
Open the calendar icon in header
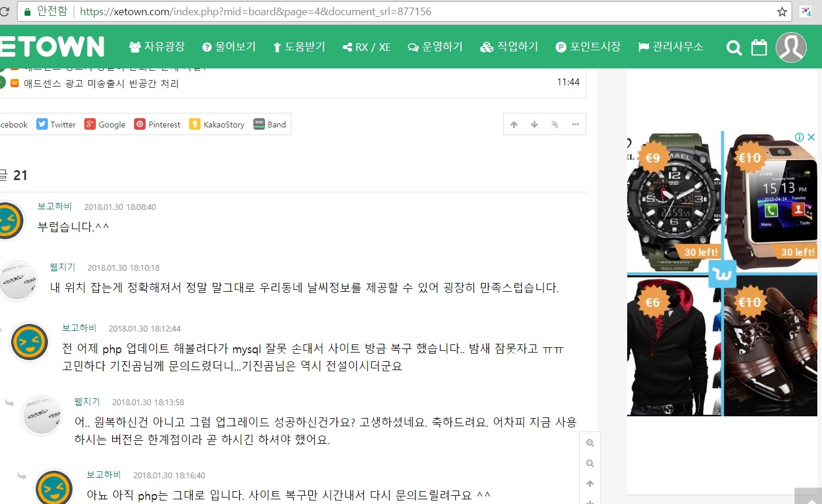[759, 47]
